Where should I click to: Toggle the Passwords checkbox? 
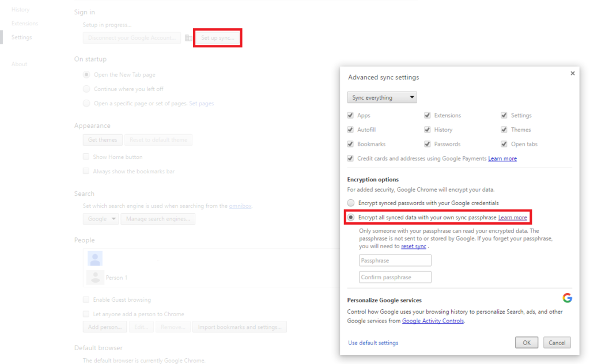click(427, 144)
